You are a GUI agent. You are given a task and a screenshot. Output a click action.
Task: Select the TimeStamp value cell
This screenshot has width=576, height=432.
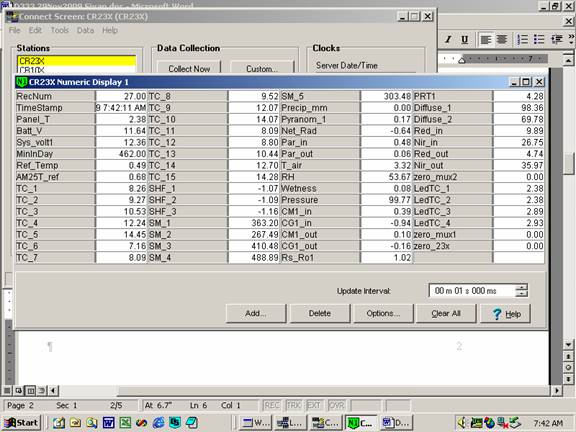point(121,108)
